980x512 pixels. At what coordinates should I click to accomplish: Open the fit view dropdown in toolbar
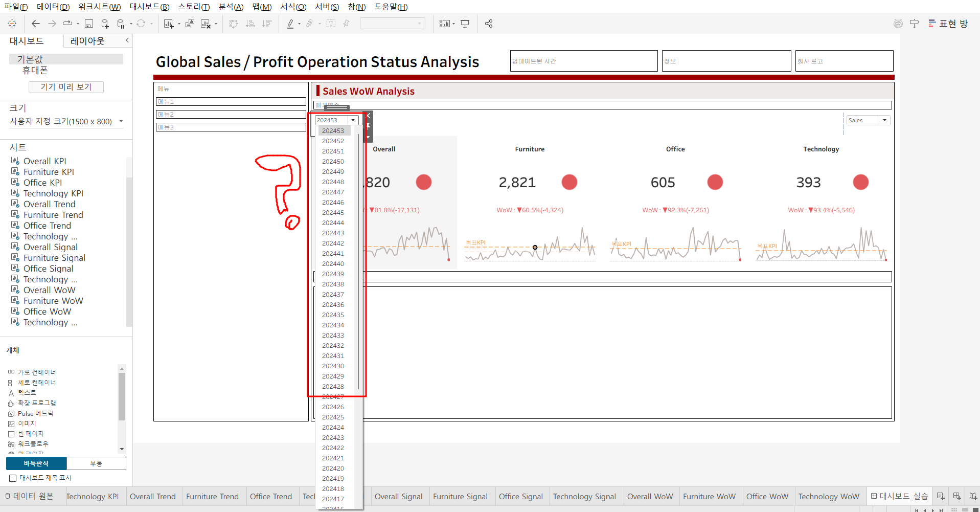392,24
